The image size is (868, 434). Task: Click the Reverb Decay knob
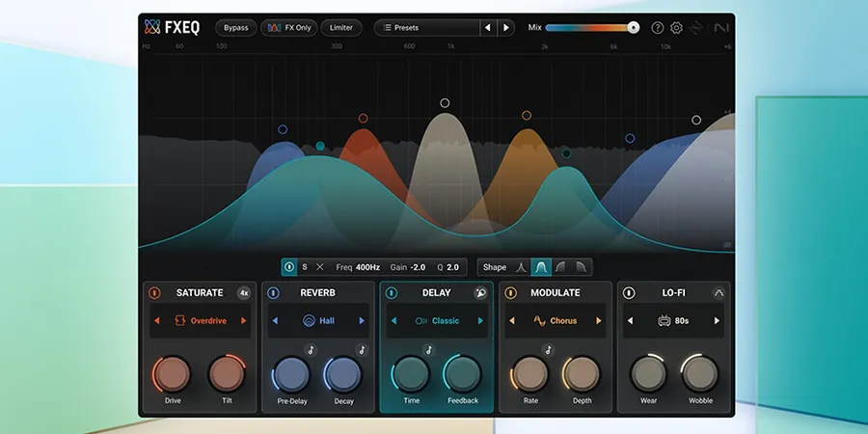[x=343, y=374]
